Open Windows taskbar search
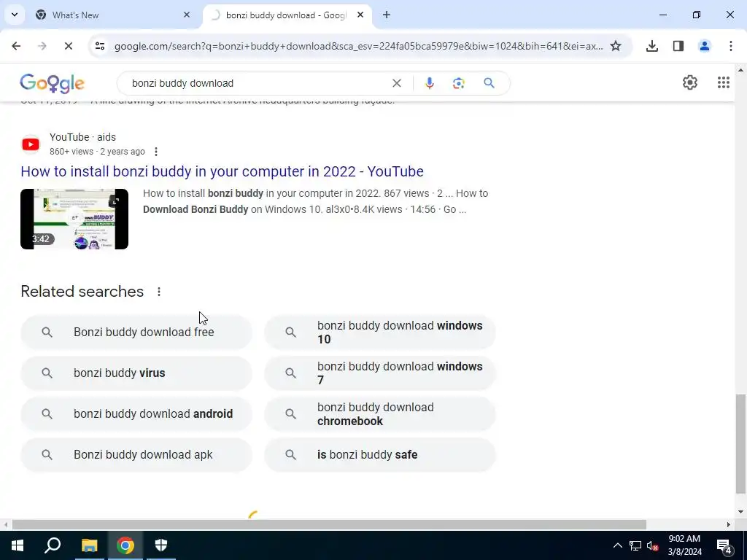 click(x=53, y=545)
